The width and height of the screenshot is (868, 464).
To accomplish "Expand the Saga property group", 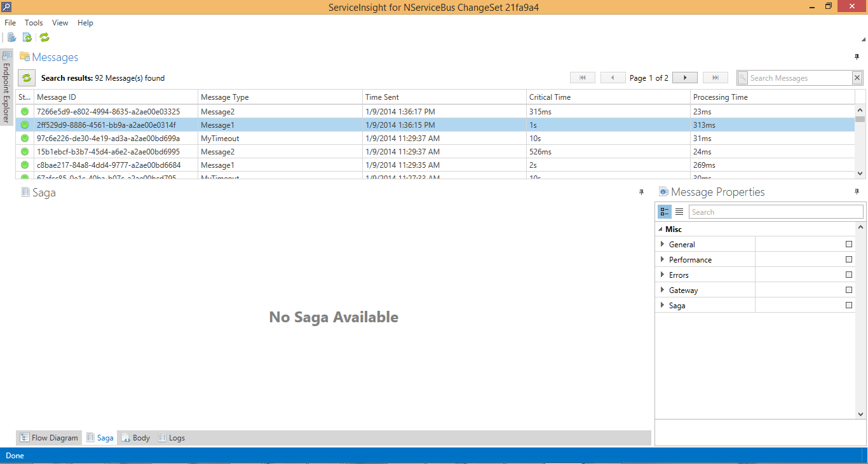I will [x=663, y=305].
